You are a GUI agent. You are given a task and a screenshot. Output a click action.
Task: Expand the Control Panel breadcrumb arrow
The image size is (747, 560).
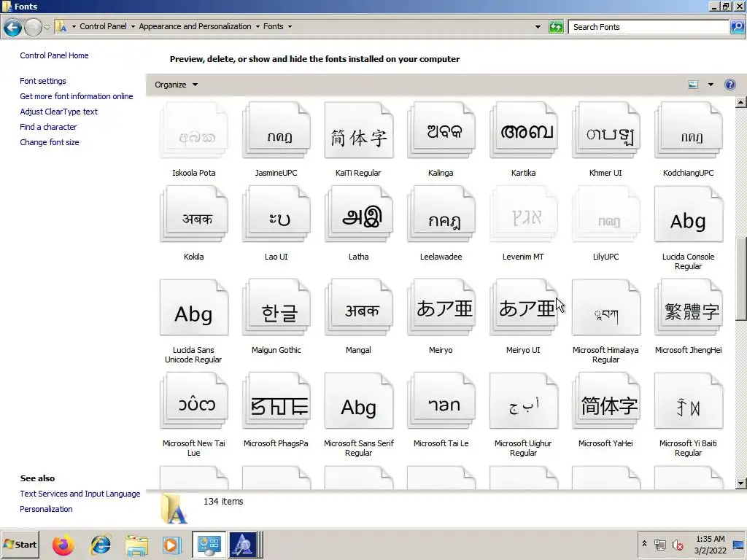(133, 27)
